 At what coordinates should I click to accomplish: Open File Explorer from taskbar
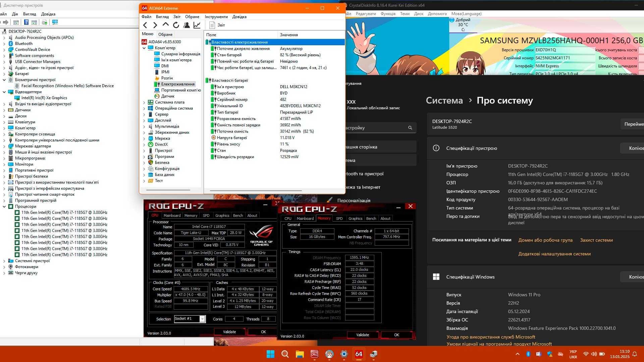300,354
